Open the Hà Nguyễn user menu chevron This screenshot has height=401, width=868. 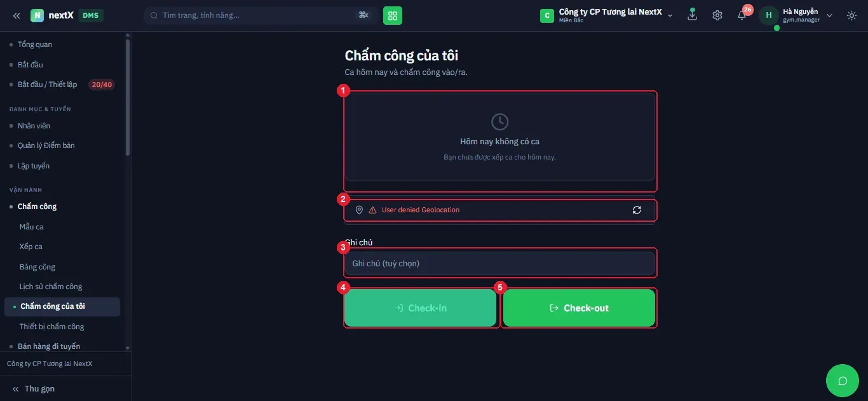coord(829,15)
